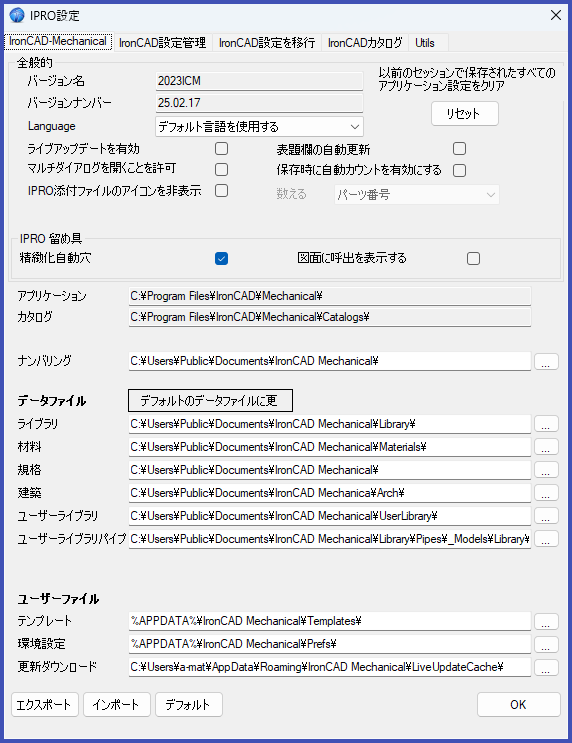Open the disabled パーツ番号 dropdown
572x743 pixels.
(417, 194)
